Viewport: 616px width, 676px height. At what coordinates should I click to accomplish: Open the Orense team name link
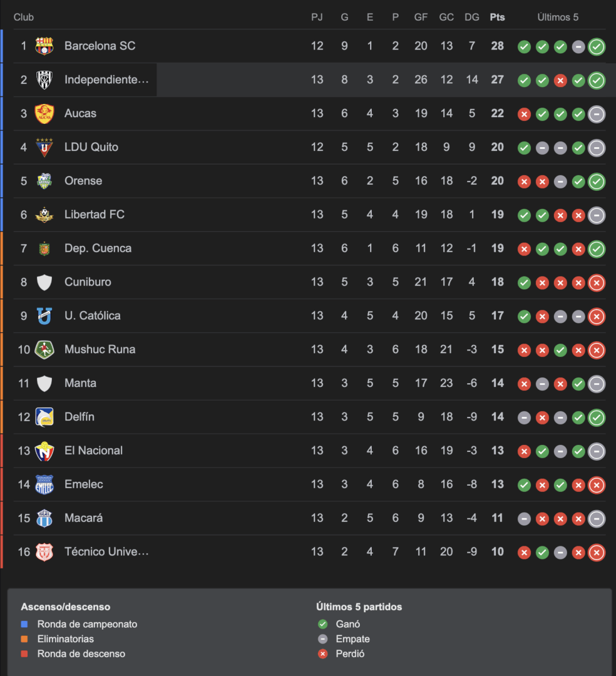[83, 181]
